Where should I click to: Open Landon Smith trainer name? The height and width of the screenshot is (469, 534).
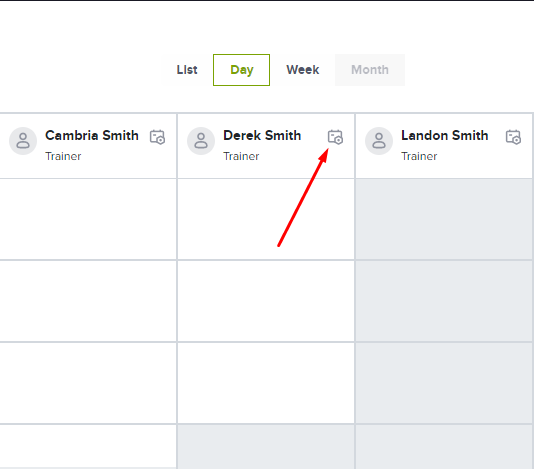tap(445, 136)
